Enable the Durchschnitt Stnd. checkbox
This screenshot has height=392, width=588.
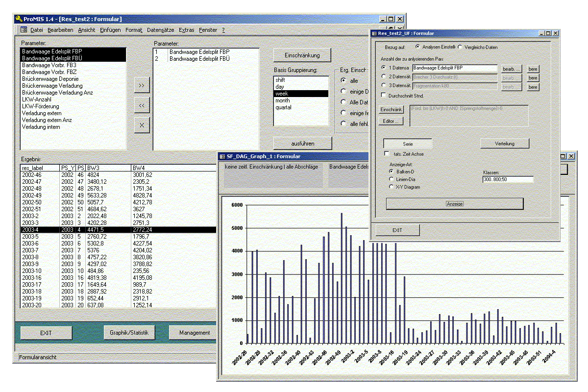(384, 96)
